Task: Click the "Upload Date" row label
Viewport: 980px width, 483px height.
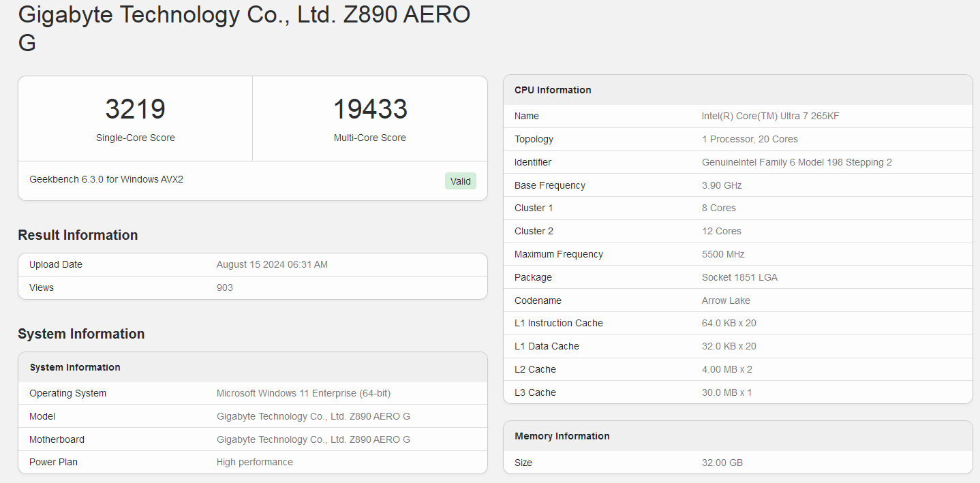Action: pyautogui.click(x=56, y=264)
